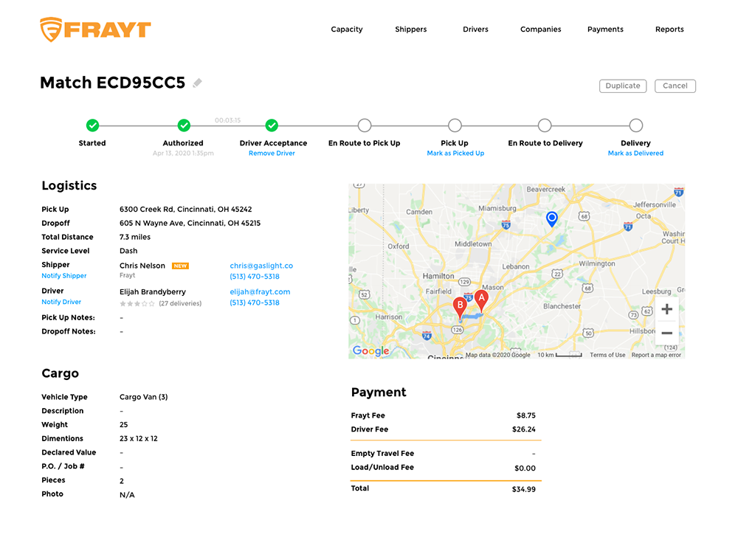
Task: Click Mark as Delivered
Action: (x=636, y=153)
